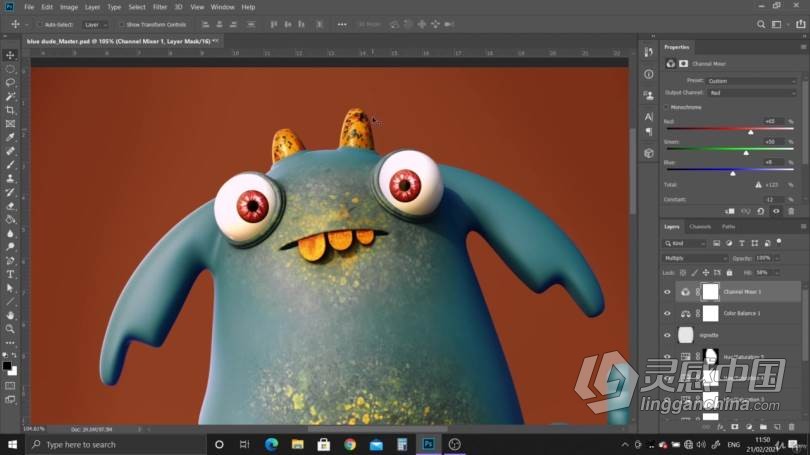The image size is (810, 455).
Task: Open the 3D panel icon
Action: click(649, 153)
